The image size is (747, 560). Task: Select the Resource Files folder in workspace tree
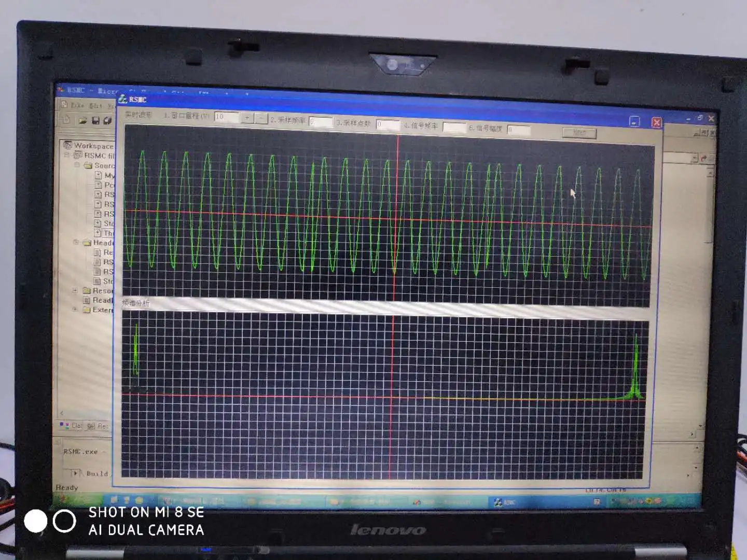[x=98, y=291]
